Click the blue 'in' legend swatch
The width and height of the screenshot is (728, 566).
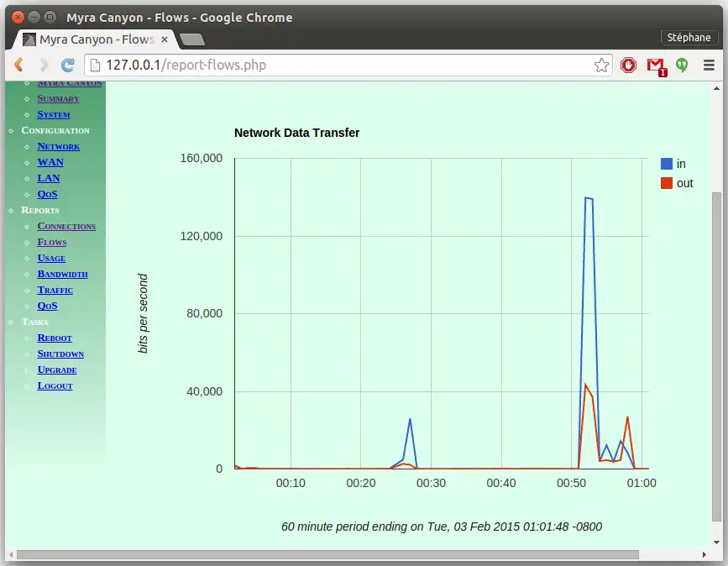click(666, 164)
